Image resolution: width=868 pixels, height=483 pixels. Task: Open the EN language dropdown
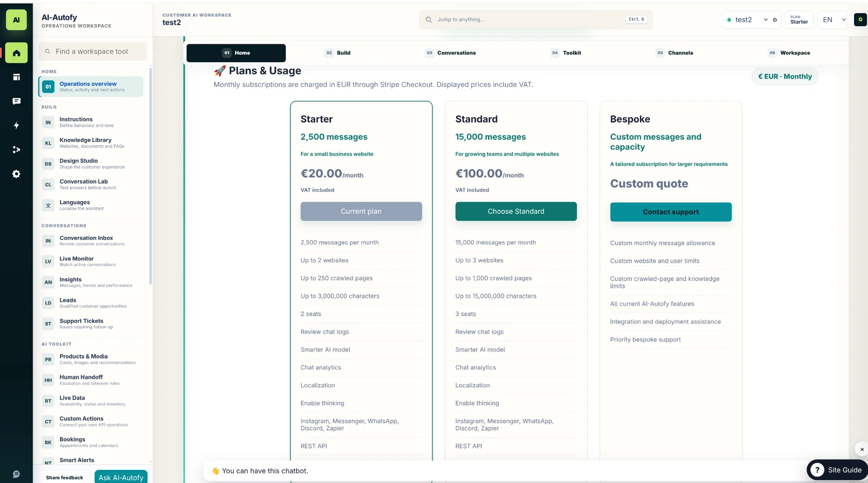coord(833,20)
